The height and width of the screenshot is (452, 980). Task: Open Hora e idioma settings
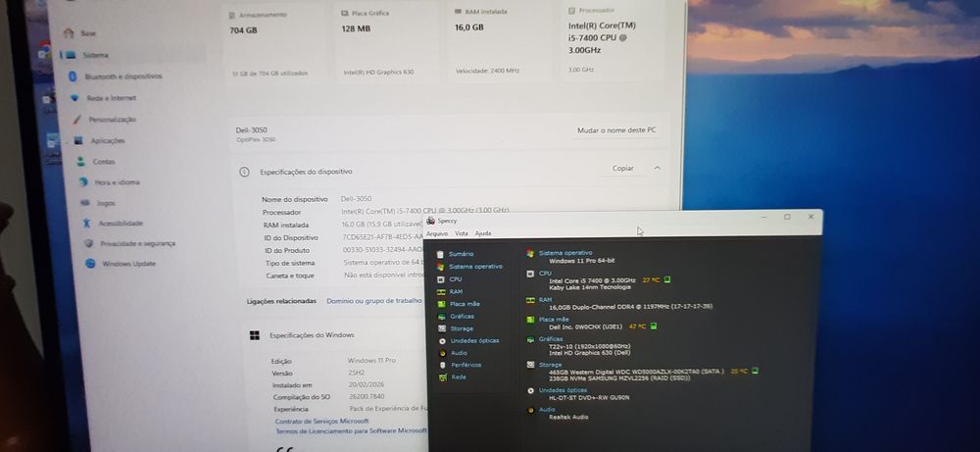pyautogui.click(x=117, y=182)
